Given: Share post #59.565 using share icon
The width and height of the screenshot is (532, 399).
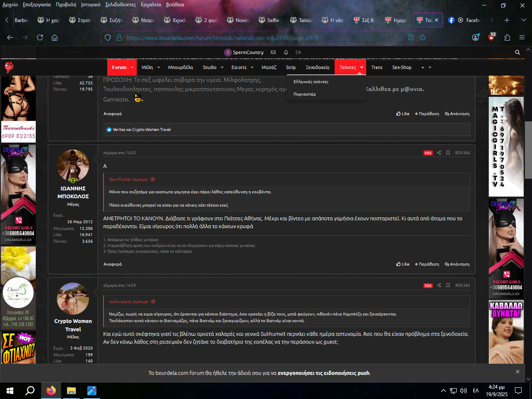Looking at the screenshot, I should 439,286.
